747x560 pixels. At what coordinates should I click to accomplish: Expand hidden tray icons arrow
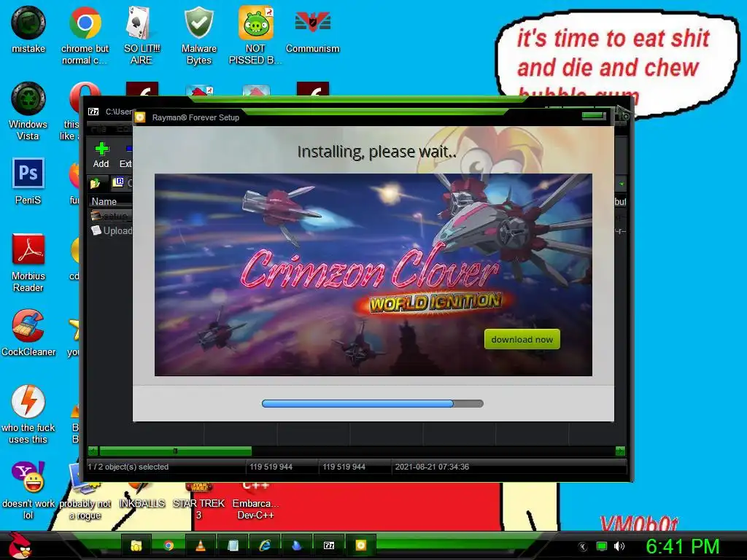[x=583, y=547]
